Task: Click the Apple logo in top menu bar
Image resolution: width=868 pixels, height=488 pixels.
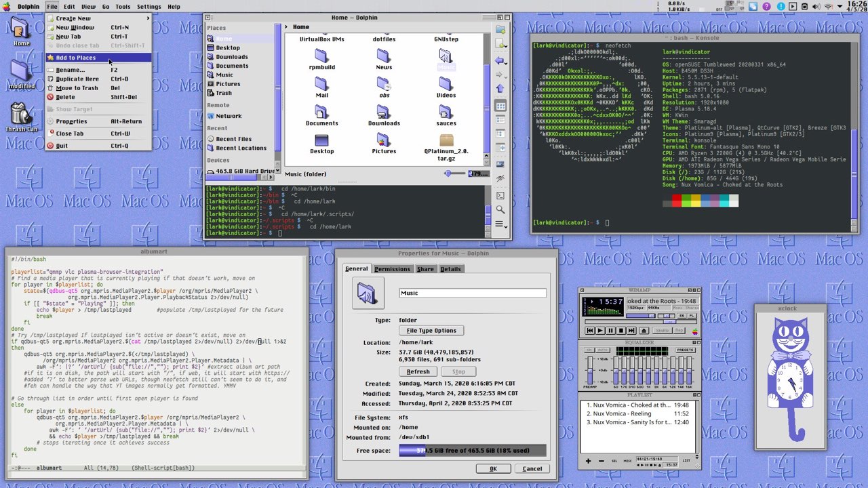Action: click(7, 6)
